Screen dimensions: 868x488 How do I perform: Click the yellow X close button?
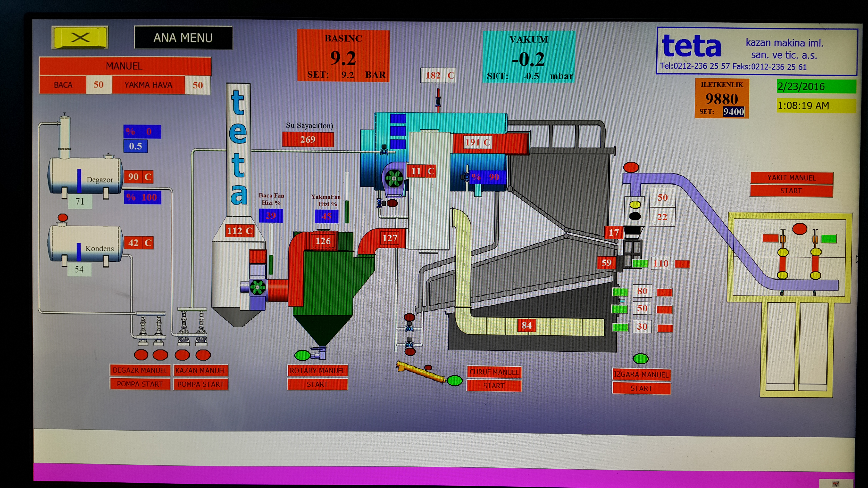80,37
